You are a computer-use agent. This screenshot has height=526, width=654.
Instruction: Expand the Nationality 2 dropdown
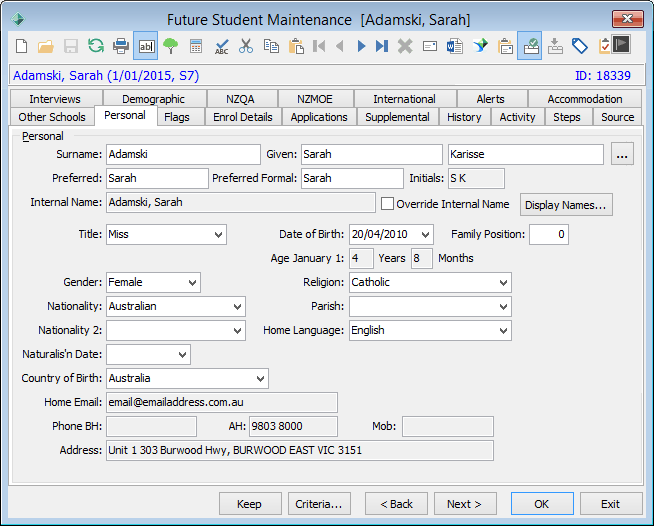click(237, 331)
